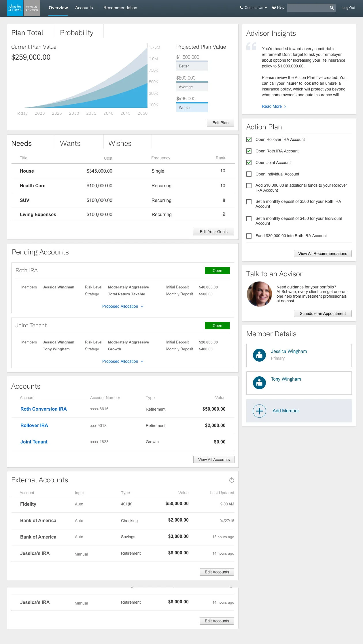
Task: Refresh External Accounts with the reload icon
Action: (232, 480)
